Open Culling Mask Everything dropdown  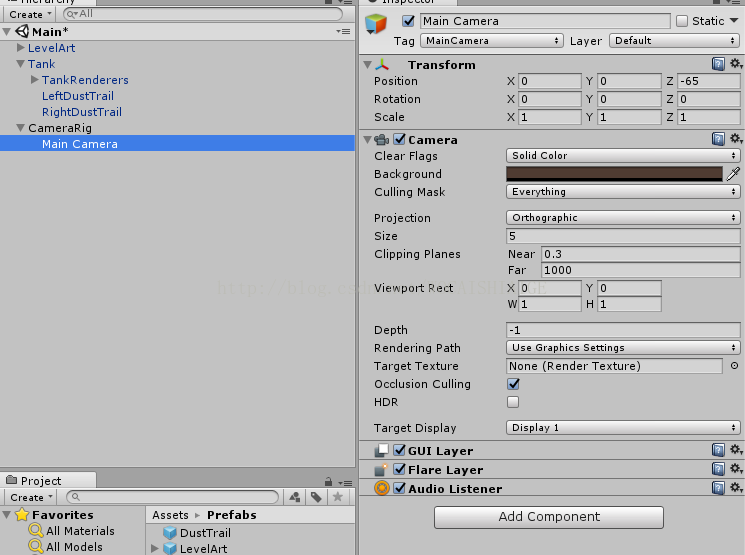pyautogui.click(x=623, y=191)
